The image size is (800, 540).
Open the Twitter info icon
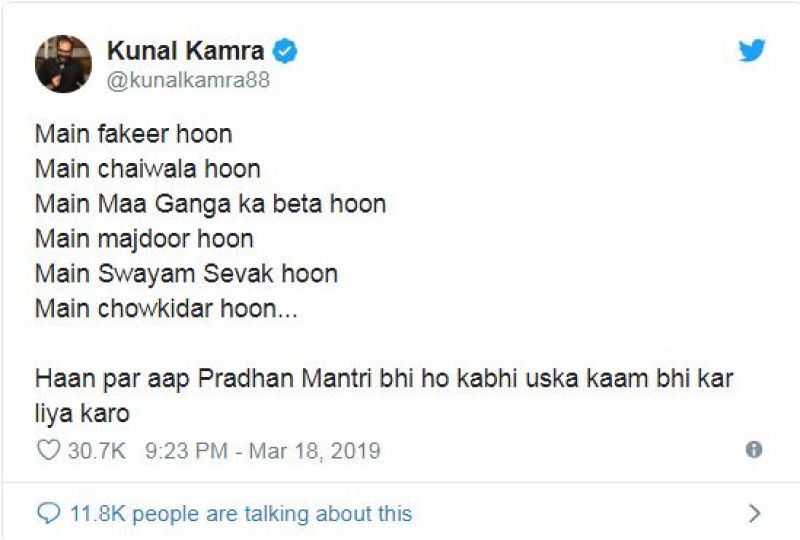[754, 450]
